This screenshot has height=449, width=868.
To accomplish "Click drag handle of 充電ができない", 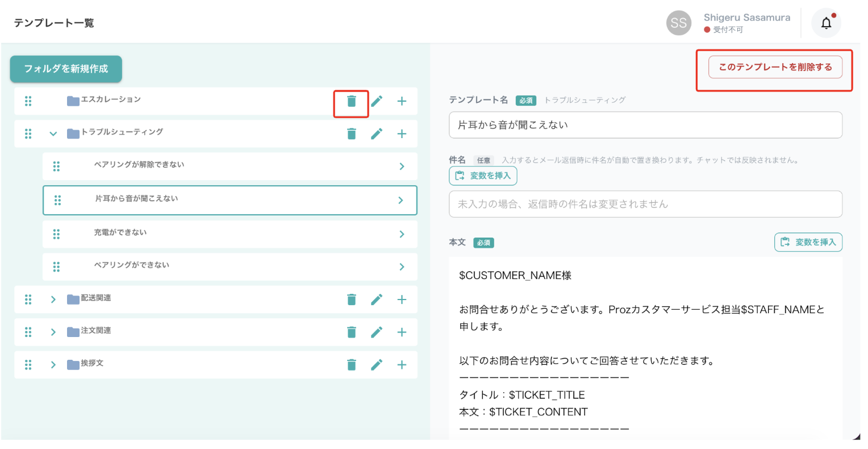I will (56, 234).
